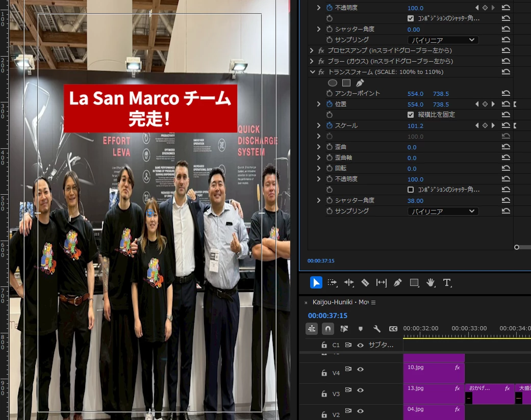Hide track V2 with eye icon

pos(360,411)
